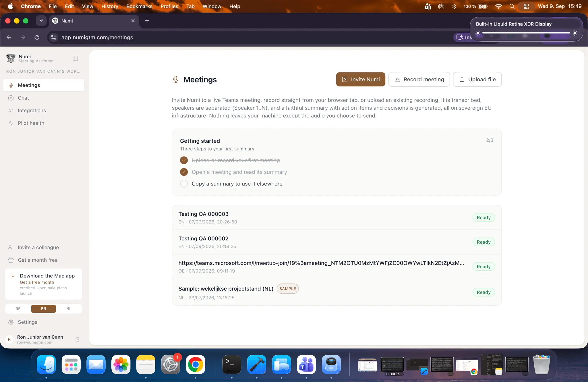Open the History menu

[110, 6]
